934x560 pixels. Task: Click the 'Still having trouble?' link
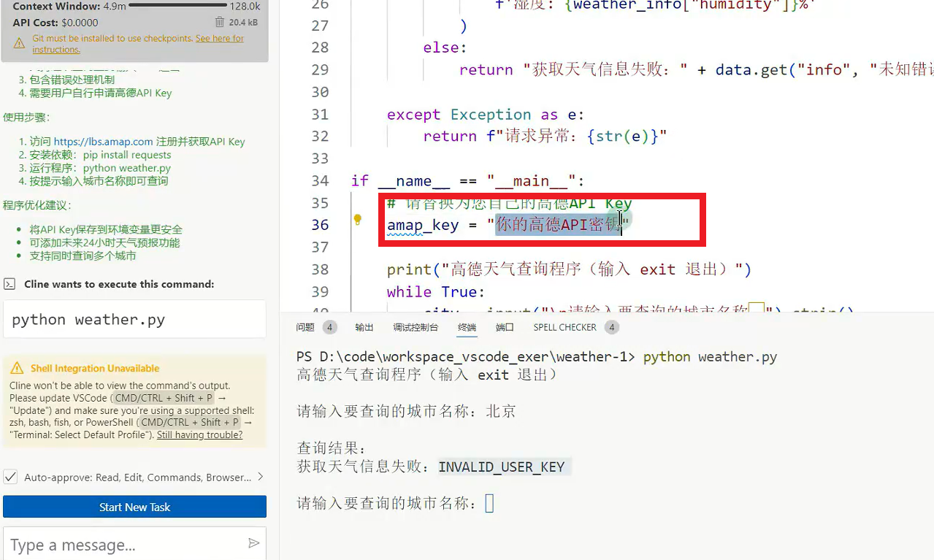[199, 434]
